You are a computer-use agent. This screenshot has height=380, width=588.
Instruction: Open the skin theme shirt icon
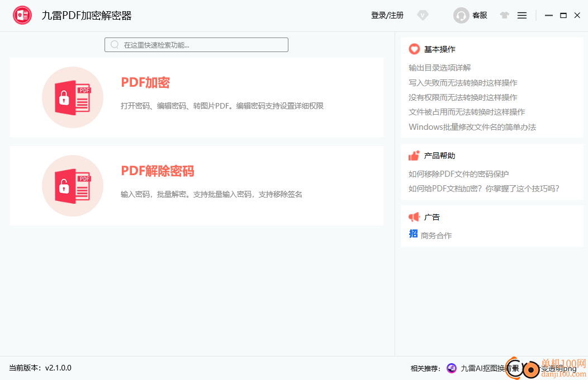pyautogui.click(x=504, y=16)
